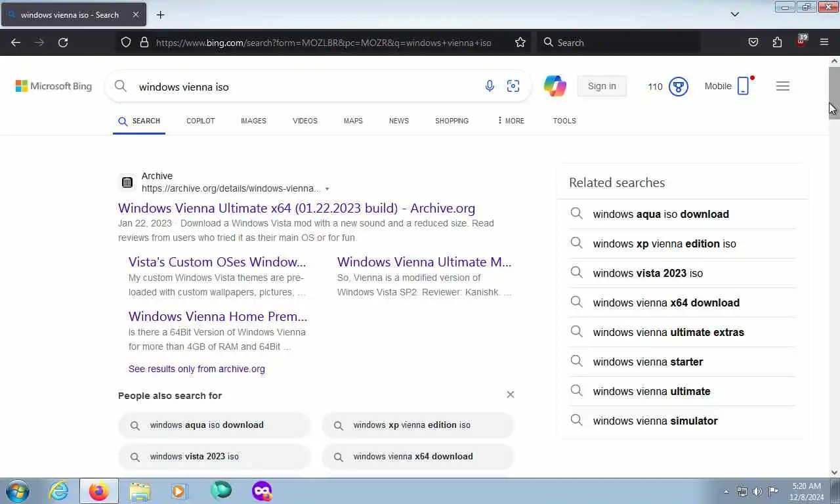Open search TOOLS filter

coord(564,121)
